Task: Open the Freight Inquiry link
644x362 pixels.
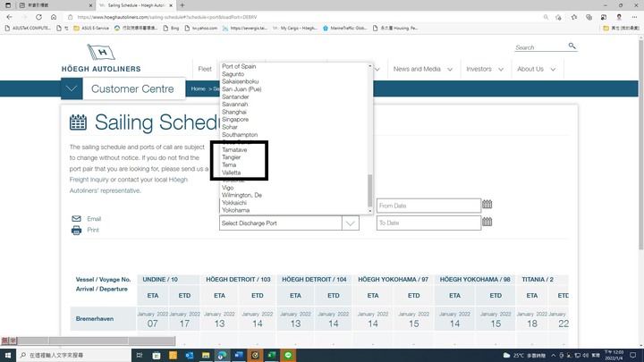Action: (x=89, y=180)
